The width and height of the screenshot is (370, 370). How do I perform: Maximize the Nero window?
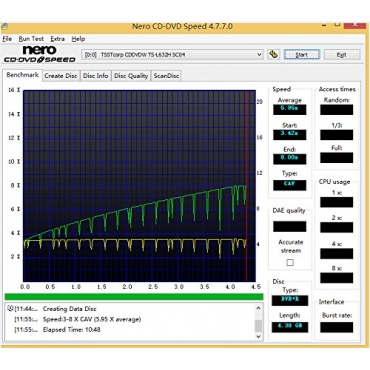337,24
